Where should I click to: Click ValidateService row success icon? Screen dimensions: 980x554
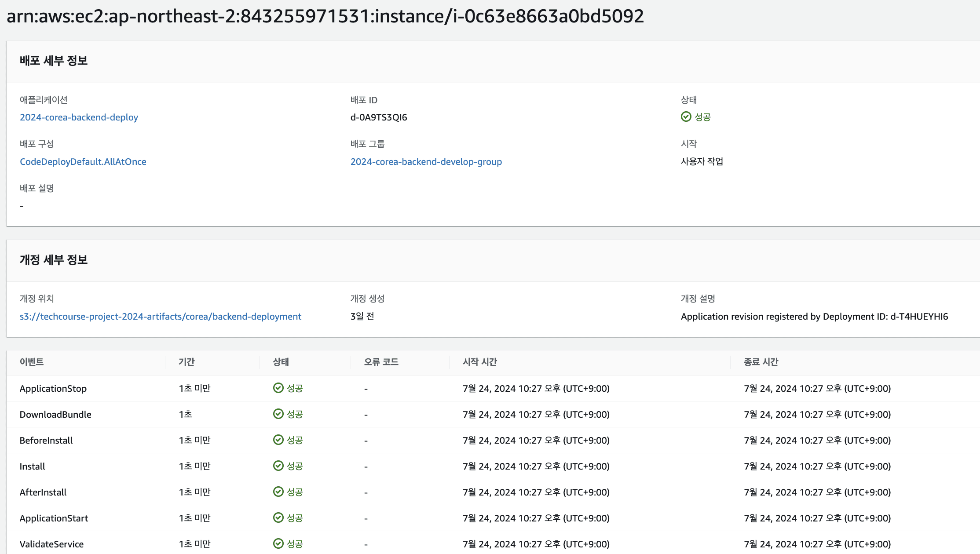pos(278,543)
